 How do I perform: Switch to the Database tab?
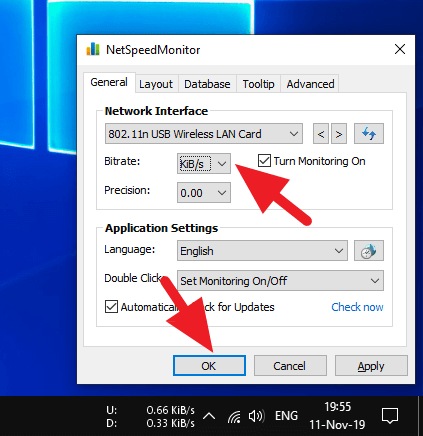207,84
